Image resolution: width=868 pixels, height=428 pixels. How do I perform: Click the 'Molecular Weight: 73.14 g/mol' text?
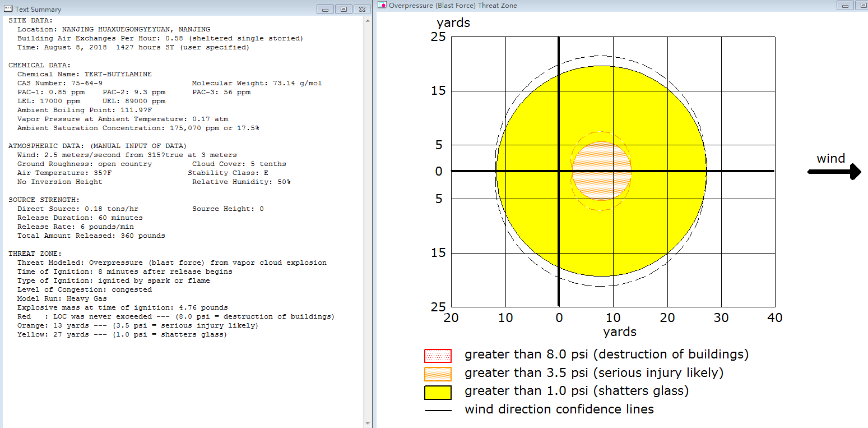[257, 83]
